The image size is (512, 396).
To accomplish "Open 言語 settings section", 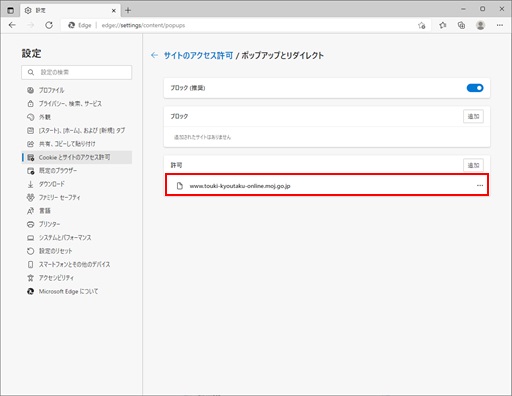I will point(77,211).
